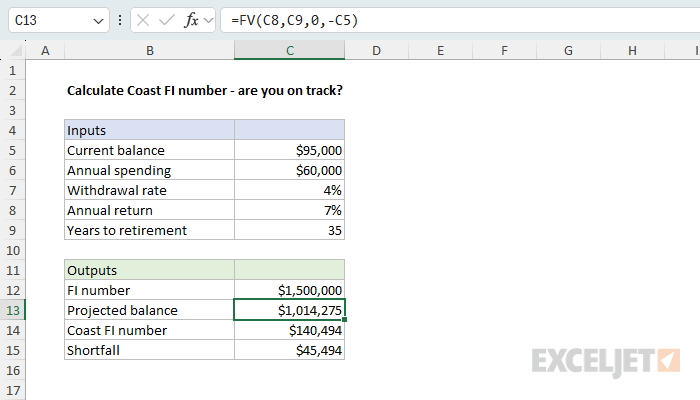Select row 12 header
The height and width of the screenshot is (400, 700).
pyautogui.click(x=12, y=291)
